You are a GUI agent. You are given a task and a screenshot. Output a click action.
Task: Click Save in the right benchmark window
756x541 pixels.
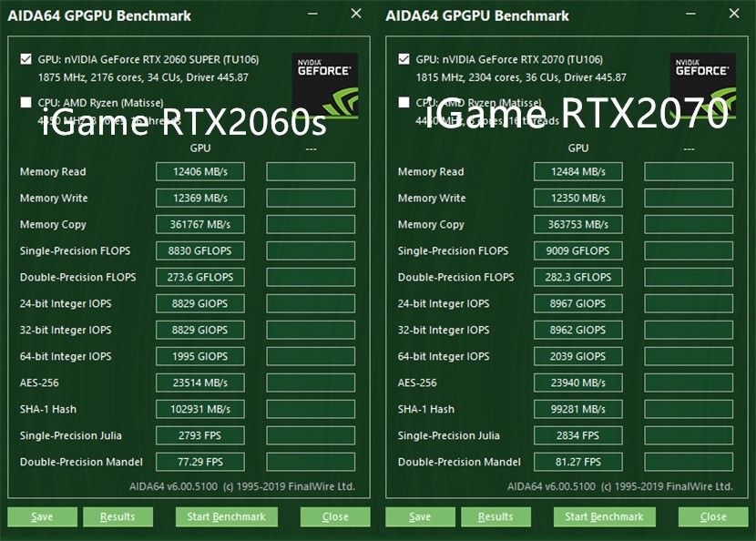[420, 516]
